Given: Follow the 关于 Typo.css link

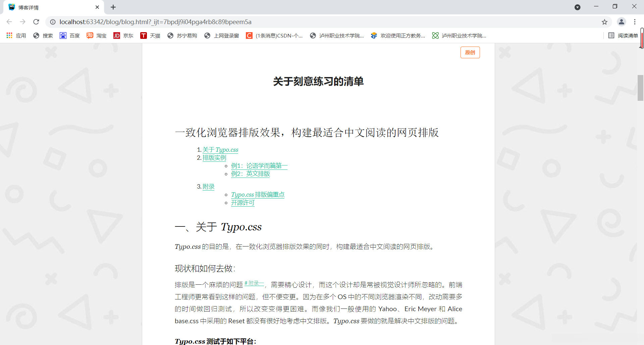Looking at the screenshot, I should click(220, 150).
